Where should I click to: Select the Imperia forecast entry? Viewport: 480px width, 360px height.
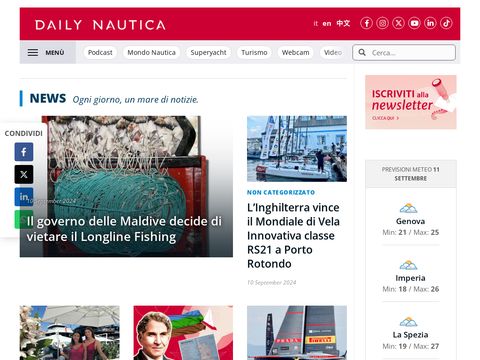click(x=411, y=276)
